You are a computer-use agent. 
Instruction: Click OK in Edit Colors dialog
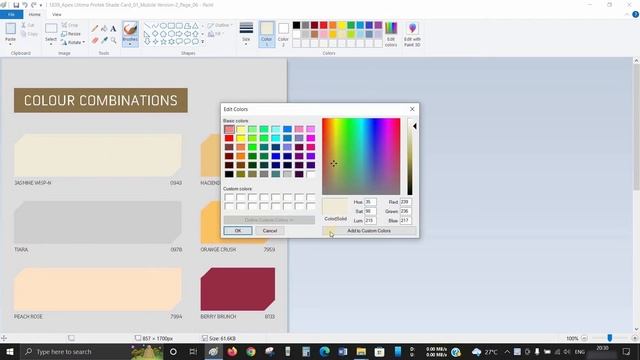pyautogui.click(x=238, y=231)
